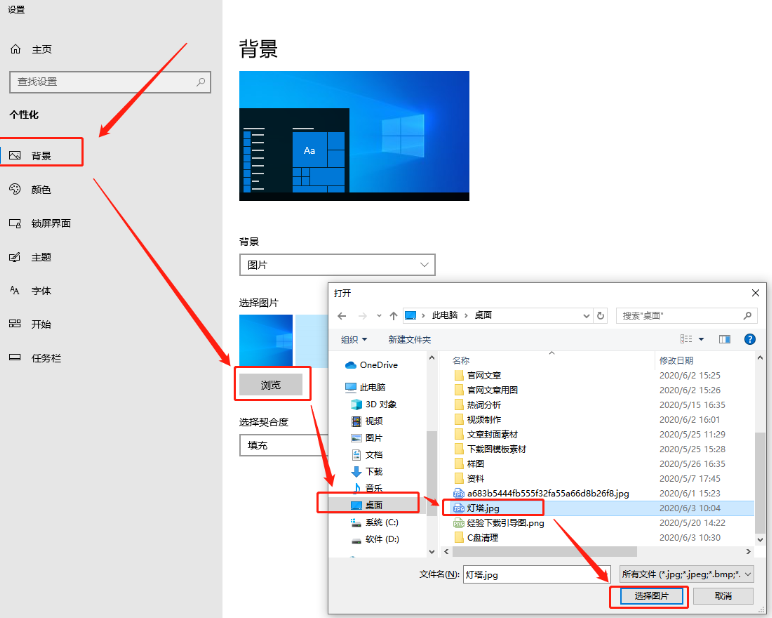Screen dimensions: 772x618
Task: Select 下载 folder in navigation pane
Action: tap(373, 471)
